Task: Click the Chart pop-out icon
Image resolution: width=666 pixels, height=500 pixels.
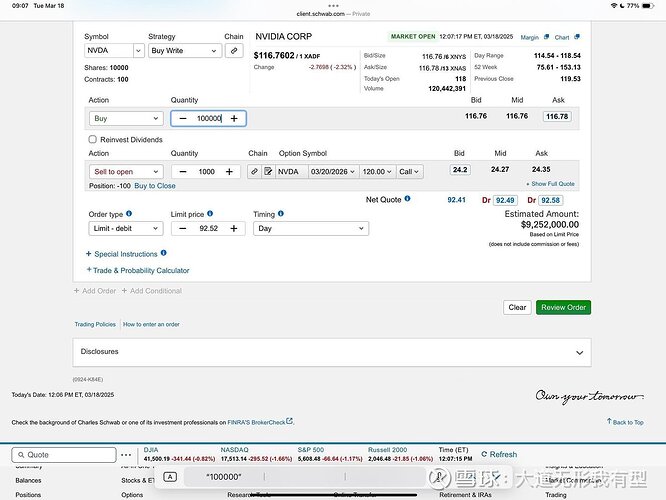Action: [x=576, y=37]
